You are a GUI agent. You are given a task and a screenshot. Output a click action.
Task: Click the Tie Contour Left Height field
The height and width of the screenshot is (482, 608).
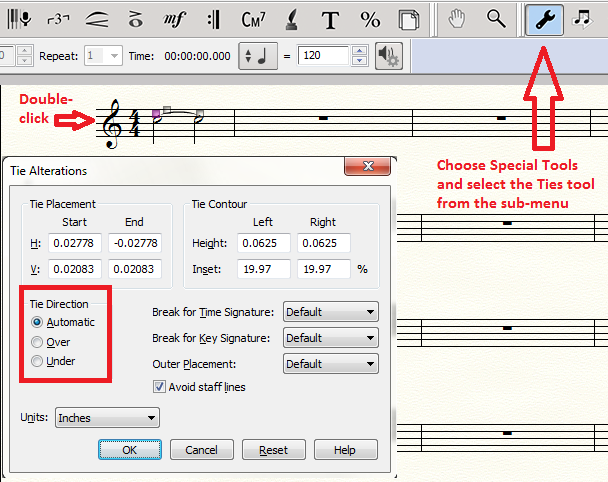(264, 243)
